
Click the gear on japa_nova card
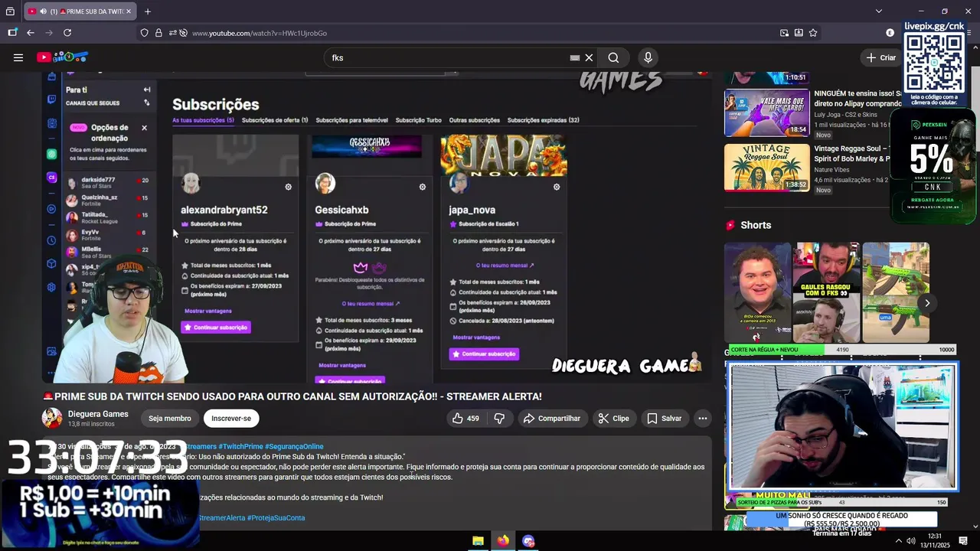556,187
